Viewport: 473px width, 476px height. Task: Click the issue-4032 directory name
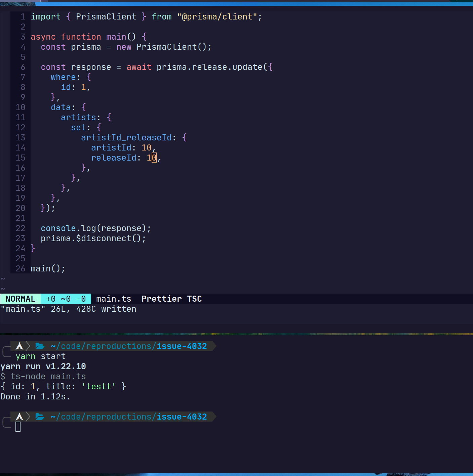pos(181,346)
